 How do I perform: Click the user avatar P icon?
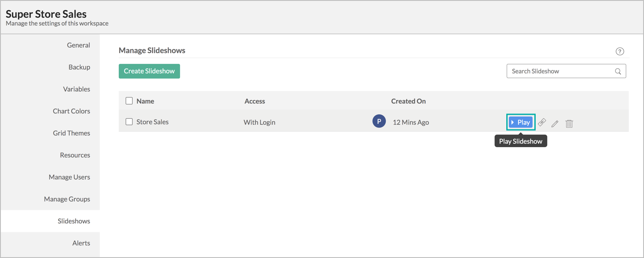click(x=379, y=122)
